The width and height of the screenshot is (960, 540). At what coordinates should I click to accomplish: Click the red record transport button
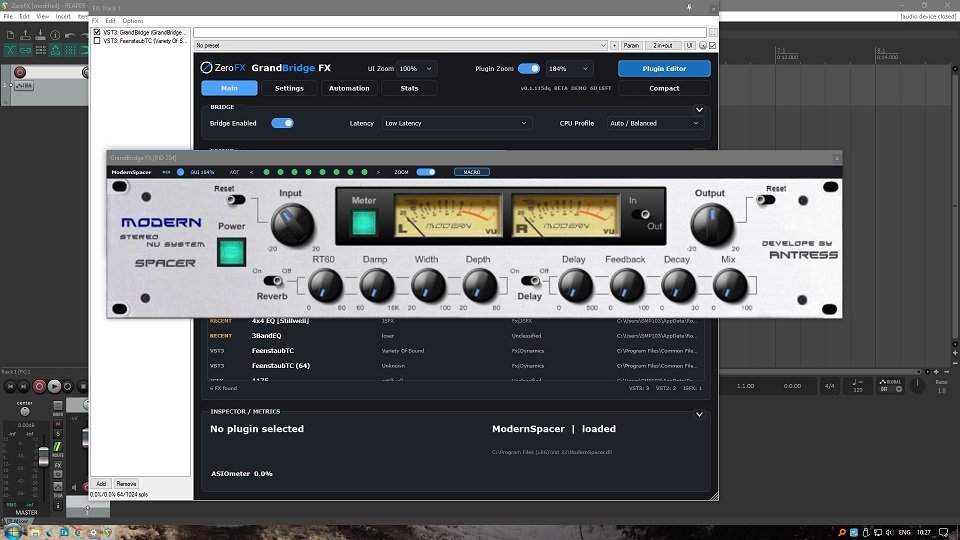coord(39,386)
